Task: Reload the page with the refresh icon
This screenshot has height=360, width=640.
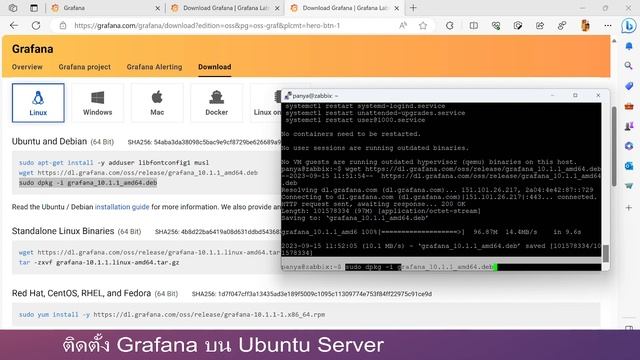Action: click(36, 25)
